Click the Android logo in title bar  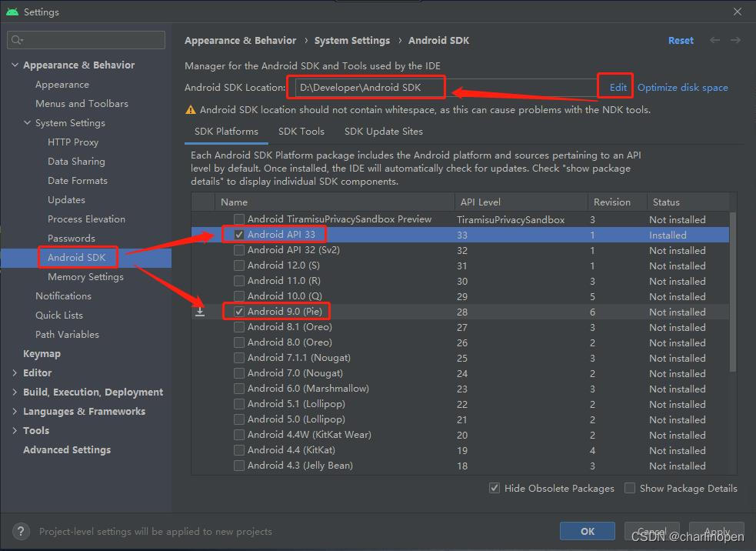(x=12, y=12)
